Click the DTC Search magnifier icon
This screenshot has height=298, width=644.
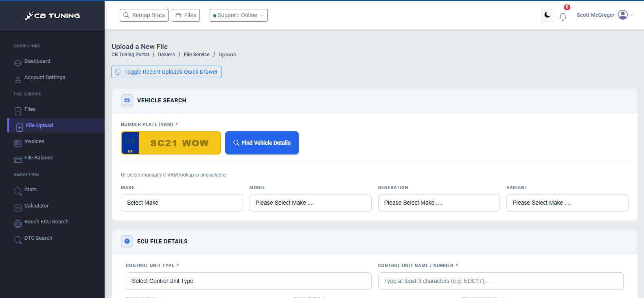18,240
